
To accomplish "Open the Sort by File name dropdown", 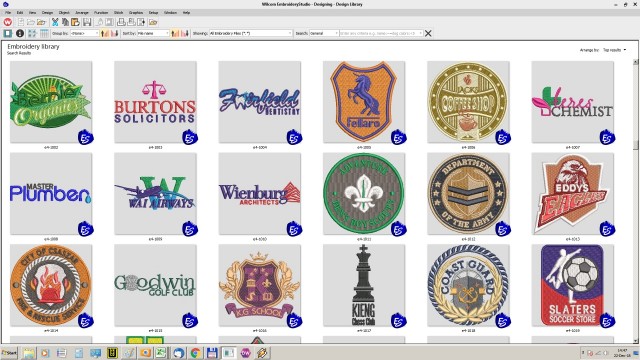I will 153,33.
